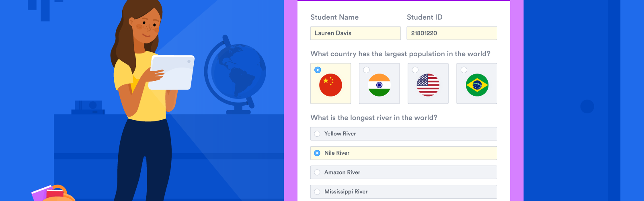Click the Yellow River answer label
The height and width of the screenshot is (201, 644).
point(340,134)
